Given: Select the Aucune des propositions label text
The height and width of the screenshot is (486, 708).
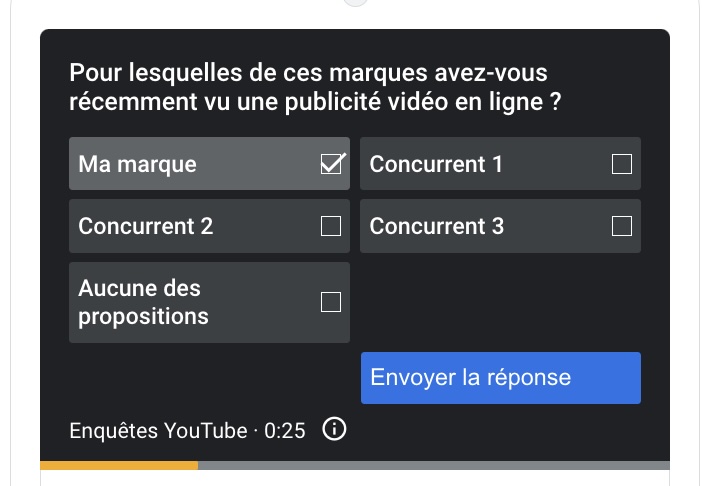Looking at the screenshot, I should click(143, 302).
